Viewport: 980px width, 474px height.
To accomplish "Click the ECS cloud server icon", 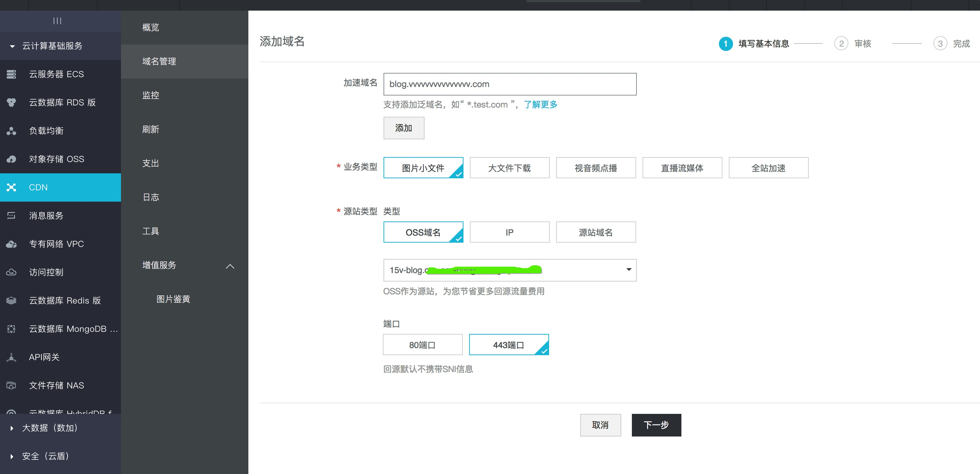I will point(11,74).
